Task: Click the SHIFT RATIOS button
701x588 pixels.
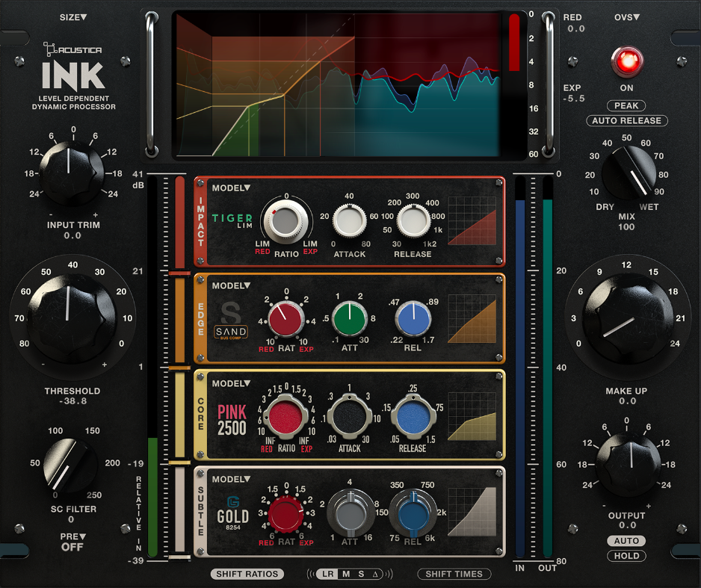Action: 247,574
